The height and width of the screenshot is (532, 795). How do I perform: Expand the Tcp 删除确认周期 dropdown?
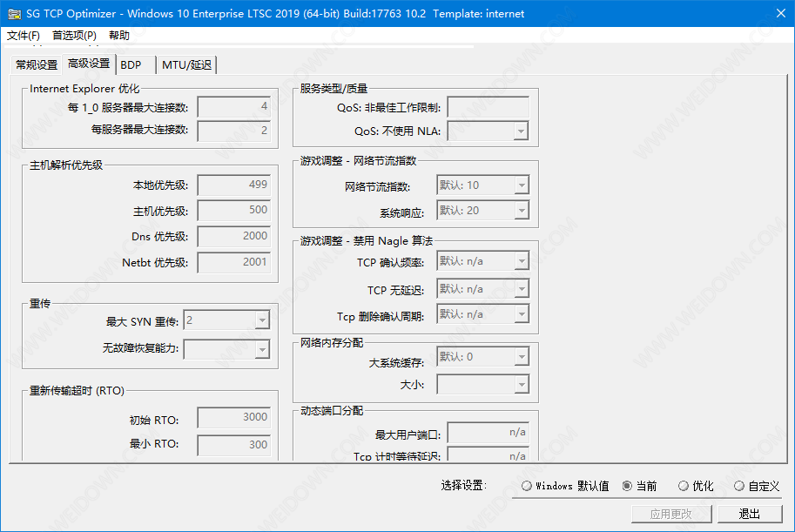tap(522, 314)
